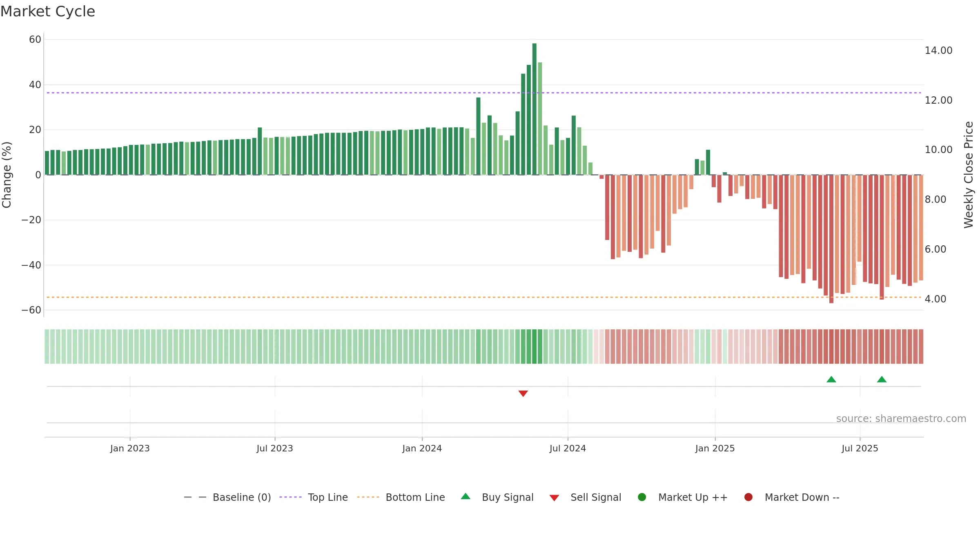Toggle the Buy Signal legend label

point(508,497)
